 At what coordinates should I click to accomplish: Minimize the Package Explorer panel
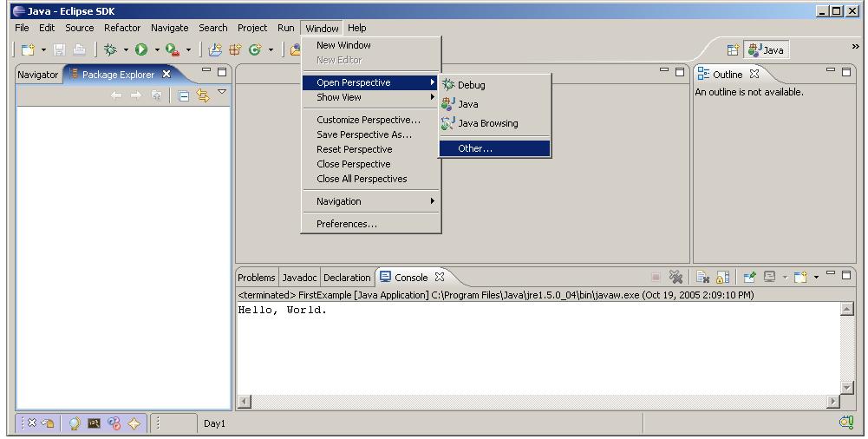tap(206, 70)
